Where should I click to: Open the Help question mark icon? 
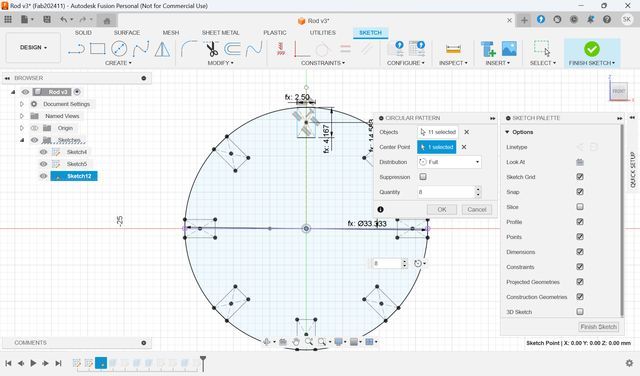point(607,20)
